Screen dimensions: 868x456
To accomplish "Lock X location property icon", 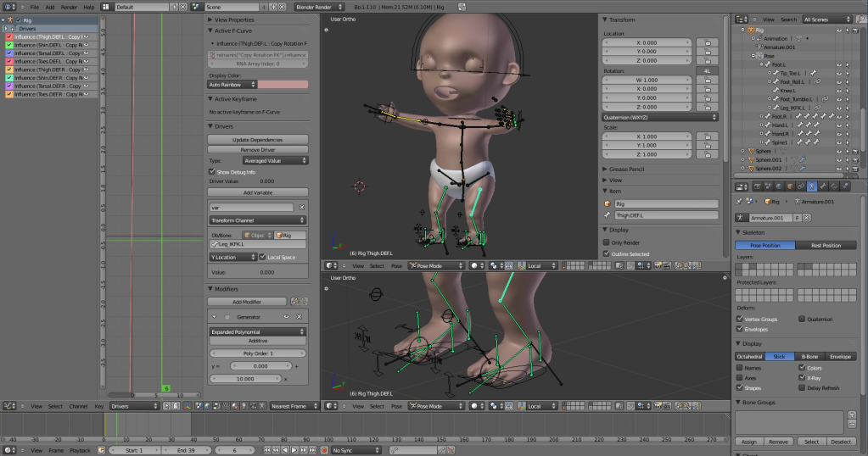I will pos(708,42).
